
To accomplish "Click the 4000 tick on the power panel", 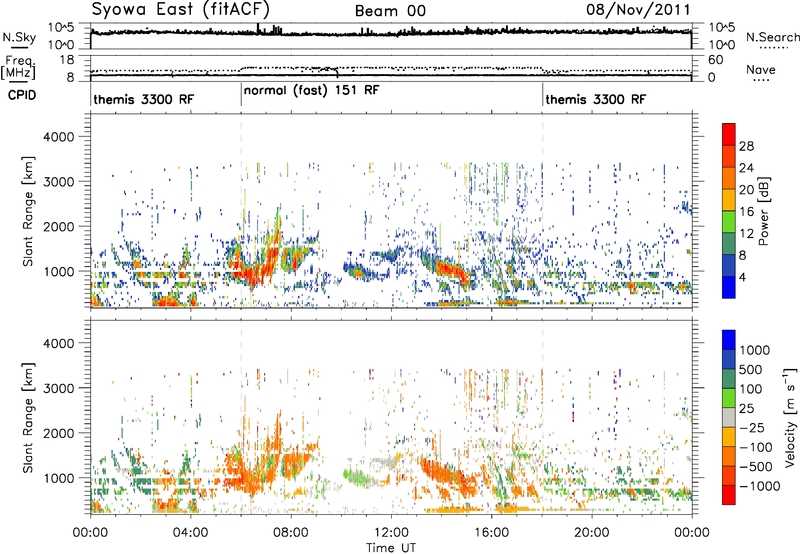I will click(58, 137).
